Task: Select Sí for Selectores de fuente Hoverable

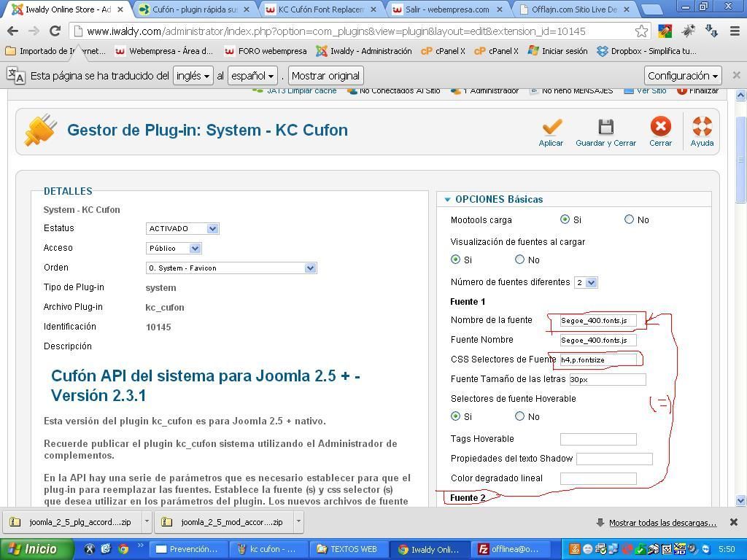Action: pos(455,416)
